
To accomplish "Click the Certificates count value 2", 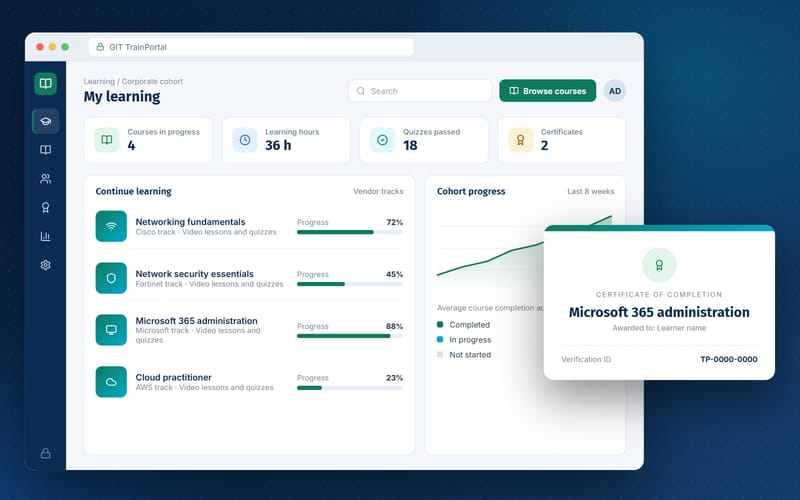I will coord(544,145).
